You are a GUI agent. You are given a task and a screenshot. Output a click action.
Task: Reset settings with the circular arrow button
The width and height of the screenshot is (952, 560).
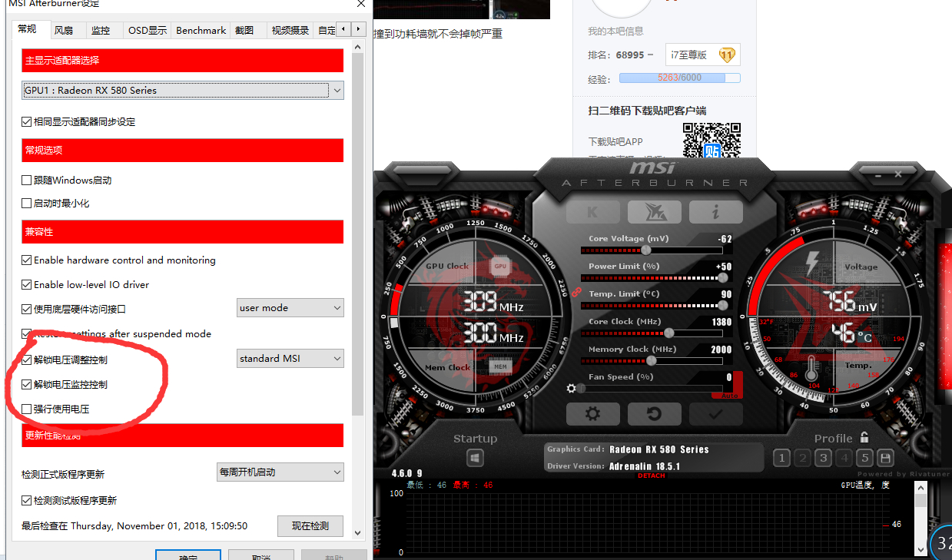[654, 414]
